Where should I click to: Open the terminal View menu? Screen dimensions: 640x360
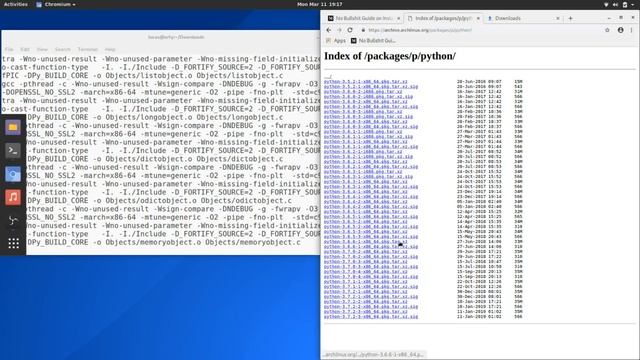[x=42, y=49]
